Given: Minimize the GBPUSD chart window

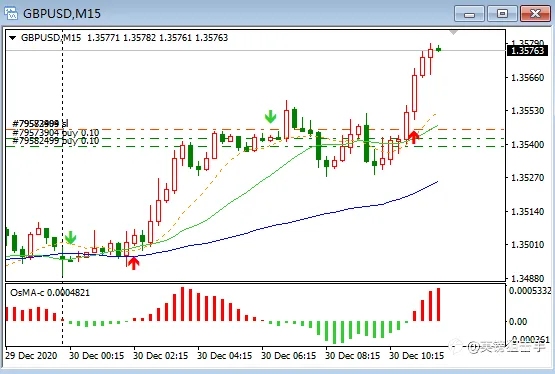Looking at the screenshot, I should [470, 14].
